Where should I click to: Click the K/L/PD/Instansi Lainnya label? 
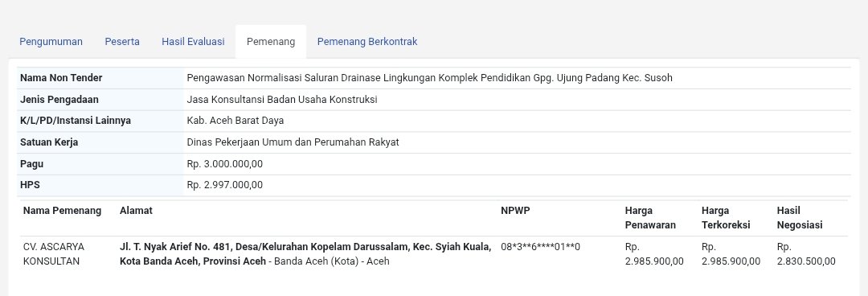coord(76,121)
